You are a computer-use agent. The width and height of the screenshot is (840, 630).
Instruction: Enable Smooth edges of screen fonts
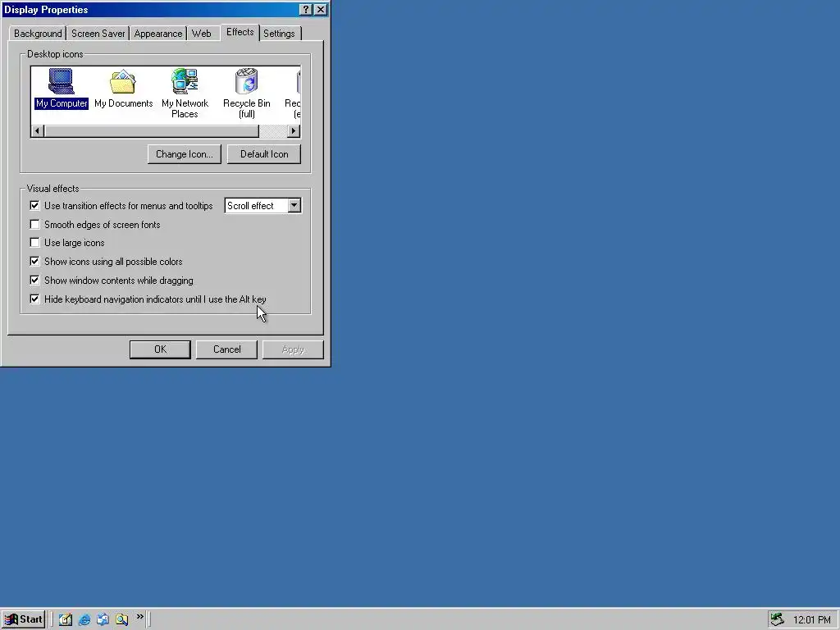pos(34,225)
